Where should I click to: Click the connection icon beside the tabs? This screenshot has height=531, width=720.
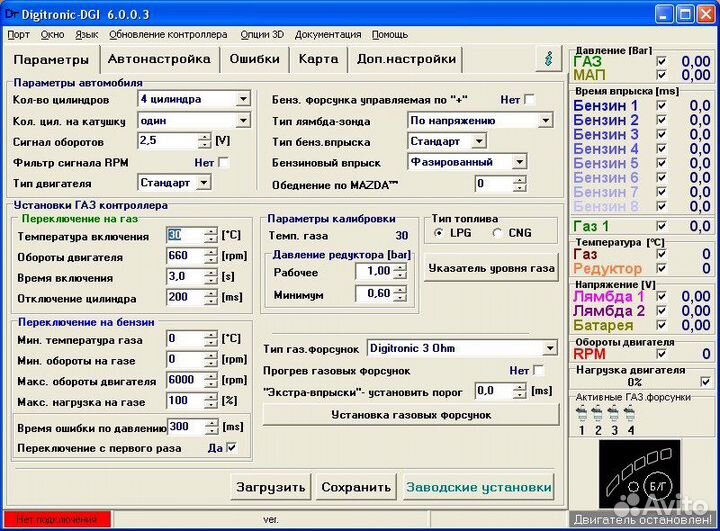[548, 59]
